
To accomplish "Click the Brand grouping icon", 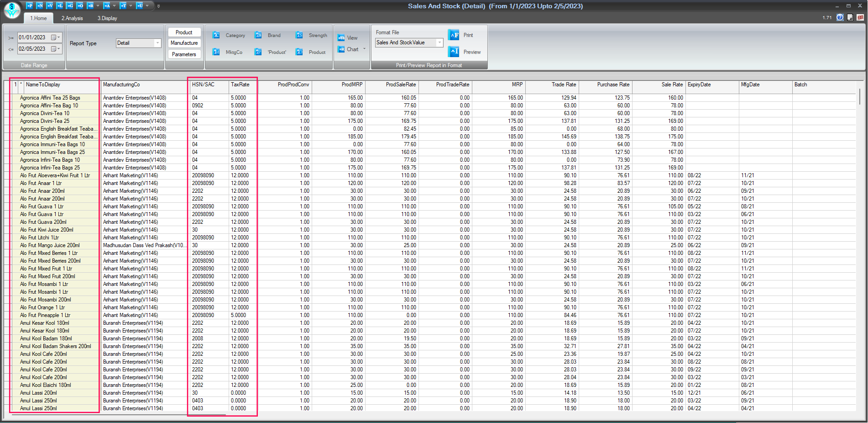I will click(258, 35).
